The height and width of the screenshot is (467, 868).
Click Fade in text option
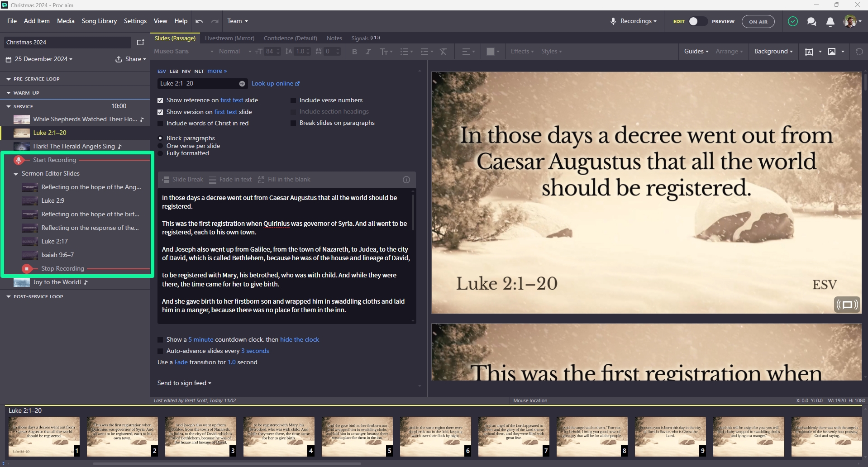(x=230, y=180)
